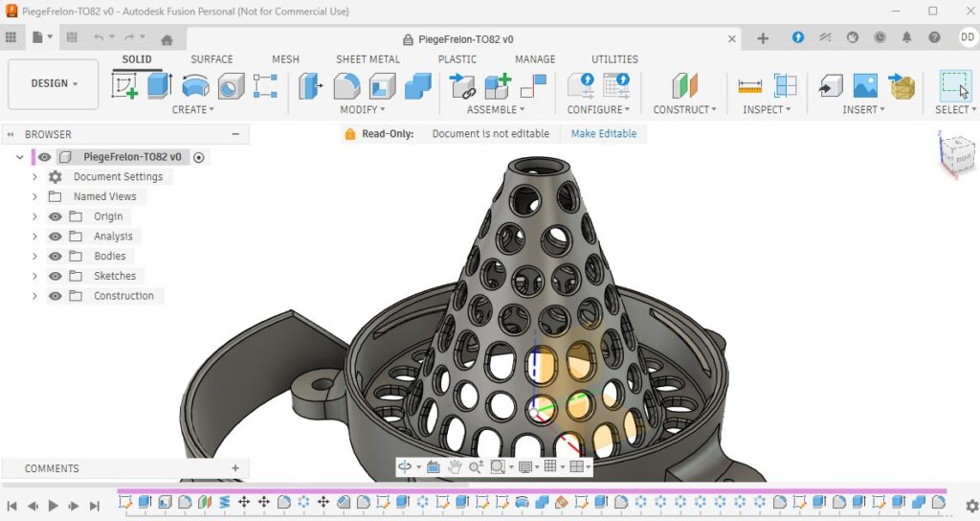This screenshot has height=521, width=980.
Task: Open the DESIGN workspace dropdown
Action: tap(54, 84)
